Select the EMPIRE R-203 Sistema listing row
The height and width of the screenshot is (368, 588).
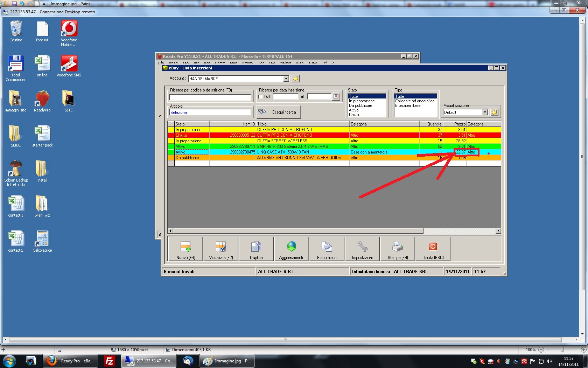click(x=334, y=146)
